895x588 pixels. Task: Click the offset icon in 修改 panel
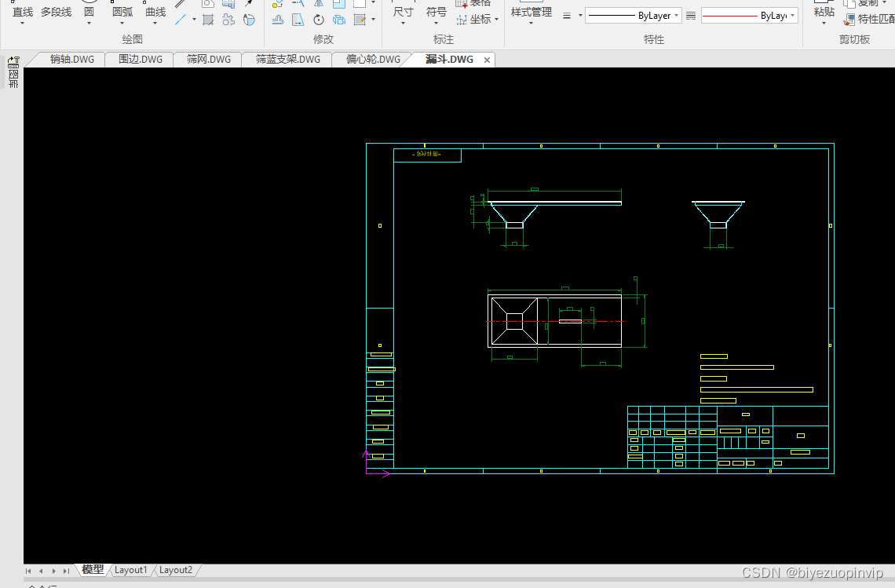(x=278, y=20)
